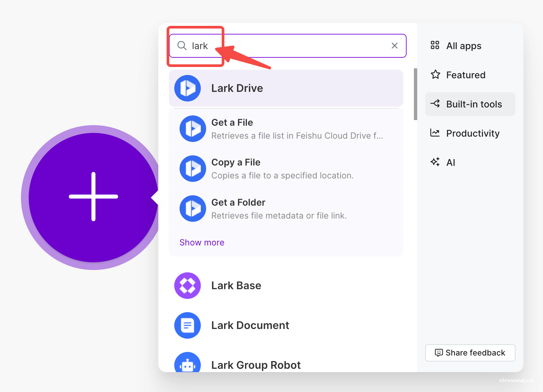This screenshot has height=392, width=543.
Task: Open the Lark Document app icon
Action: 188,325
